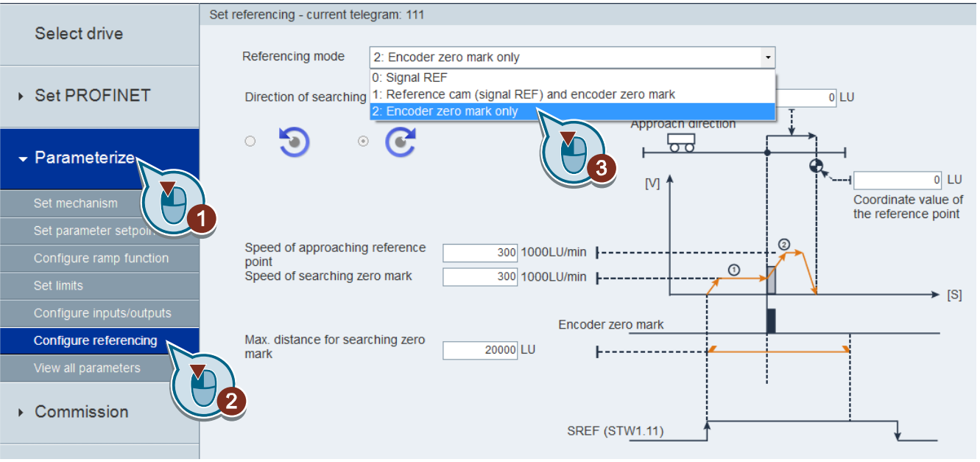Open Set mechanism page
Image resolution: width=980 pixels, height=462 pixels.
99,203
